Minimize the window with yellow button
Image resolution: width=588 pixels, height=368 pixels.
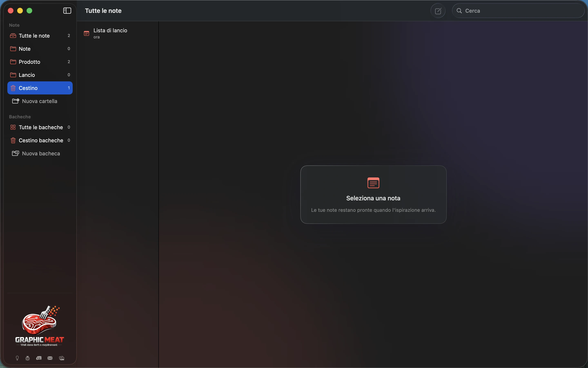[x=20, y=11]
